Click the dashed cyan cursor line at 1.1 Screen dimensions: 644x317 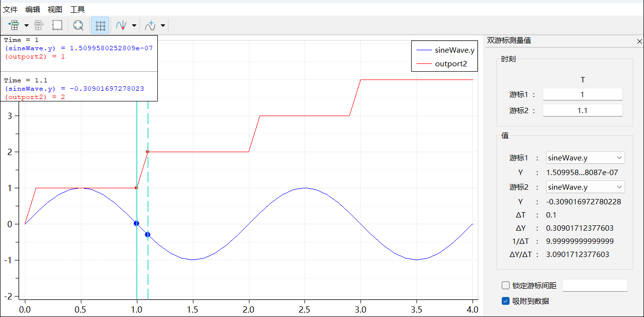pos(148,273)
